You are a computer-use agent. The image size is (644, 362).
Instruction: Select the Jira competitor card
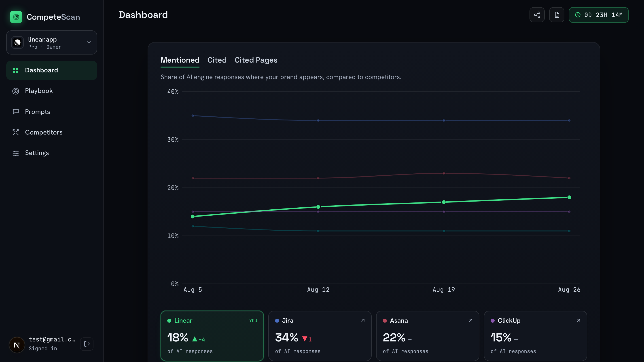320,336
